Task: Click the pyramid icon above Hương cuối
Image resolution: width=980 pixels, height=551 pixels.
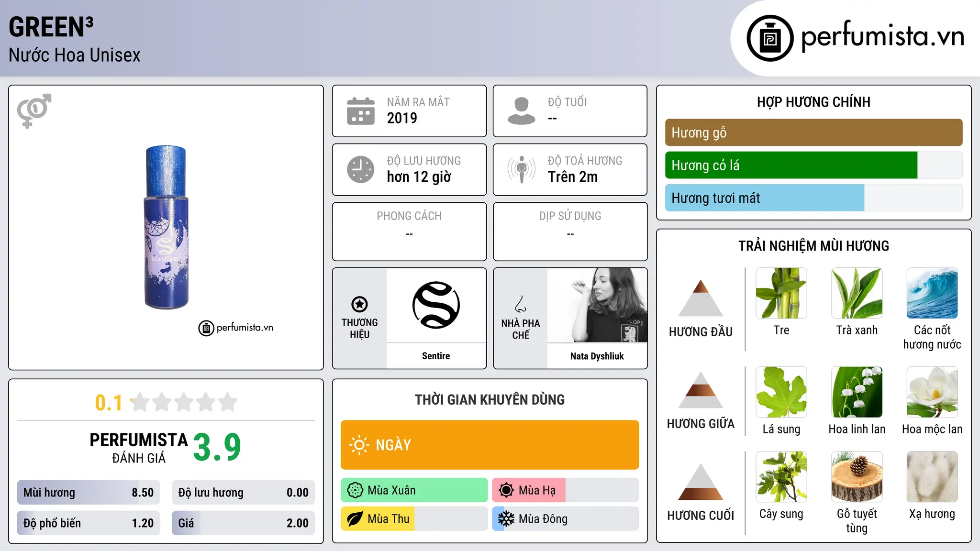Action: [701, 482]
